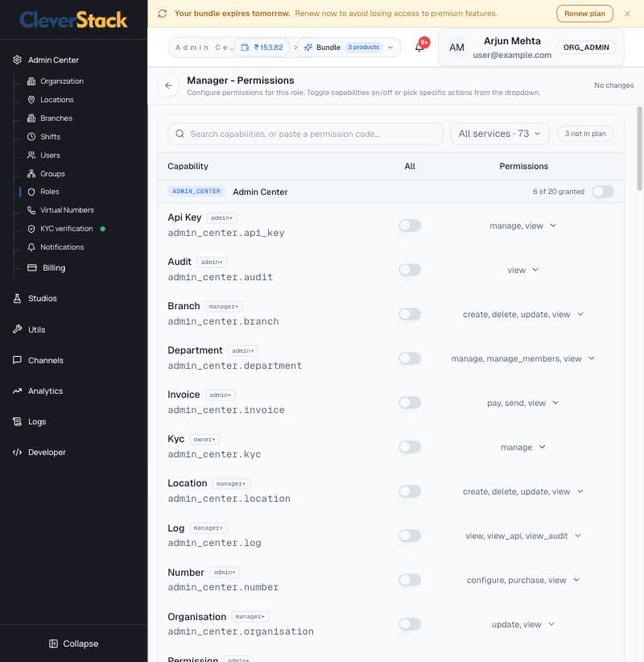The image size is (644, 662).
Task: Open Api Key permissions dropdown
Action: [x=523, y=225]
